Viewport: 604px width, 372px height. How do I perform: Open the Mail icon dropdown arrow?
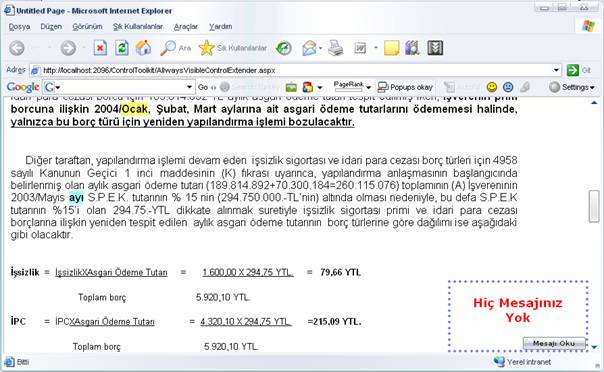320,49
